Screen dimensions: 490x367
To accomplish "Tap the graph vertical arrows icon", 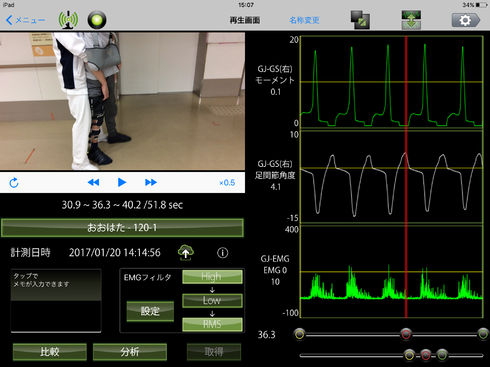I will click(411, 20).
